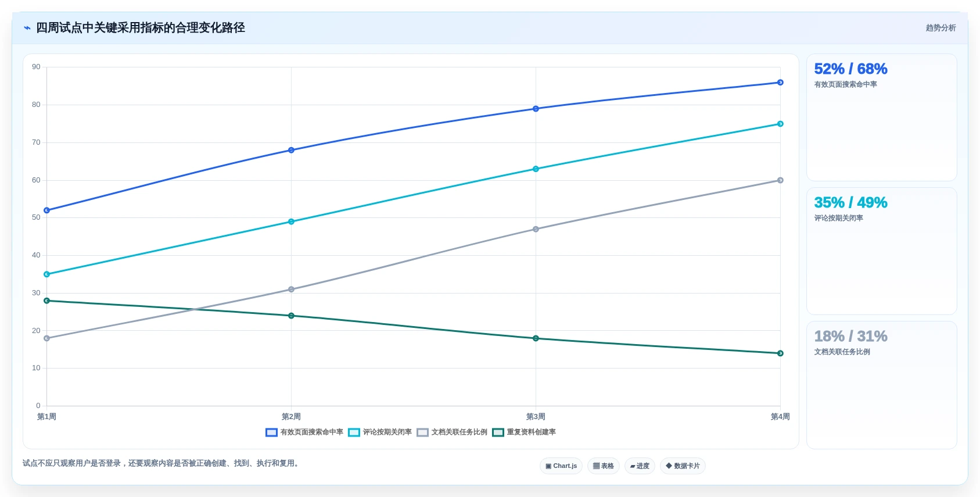
Task: Click the lightning icon beside the chart title
Action: coord(27,28)
